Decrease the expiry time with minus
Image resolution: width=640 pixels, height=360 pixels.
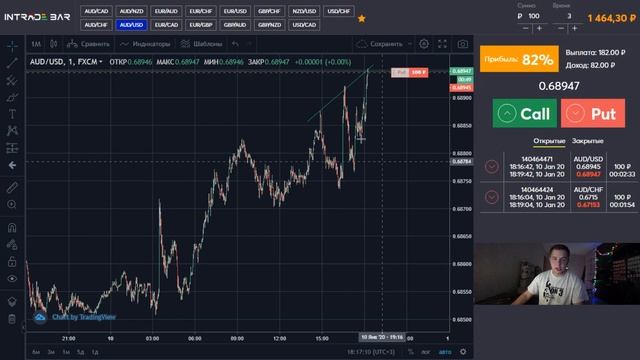pos(561,28)
